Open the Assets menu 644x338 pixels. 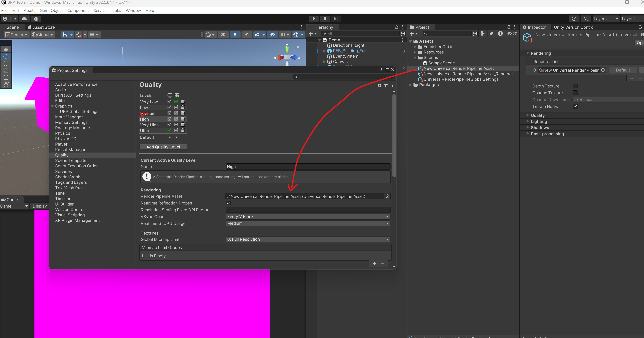(29, 10)
